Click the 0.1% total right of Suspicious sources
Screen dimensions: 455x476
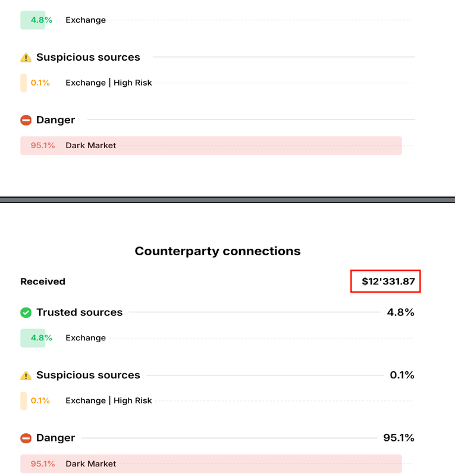401,375
